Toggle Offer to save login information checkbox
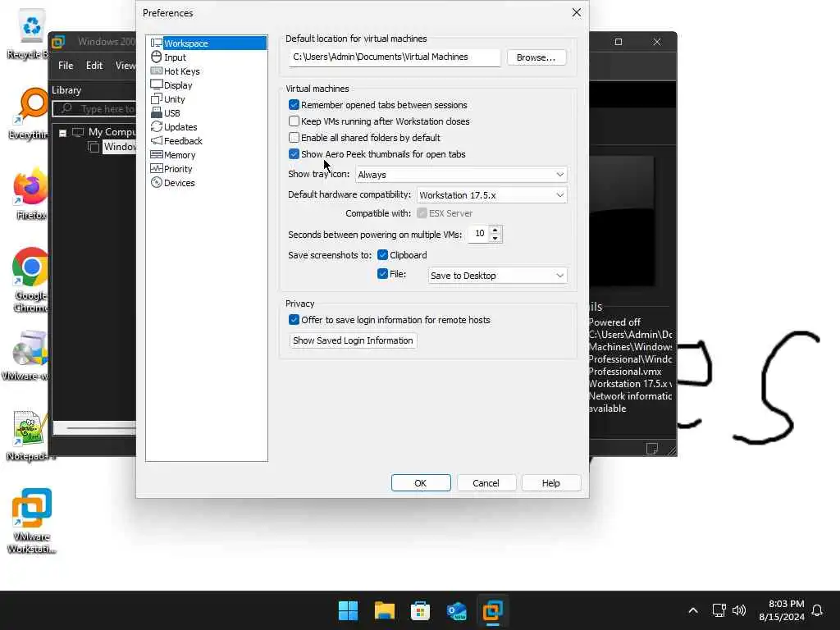This screenshot has height=630, width=840. coord(294,320)
